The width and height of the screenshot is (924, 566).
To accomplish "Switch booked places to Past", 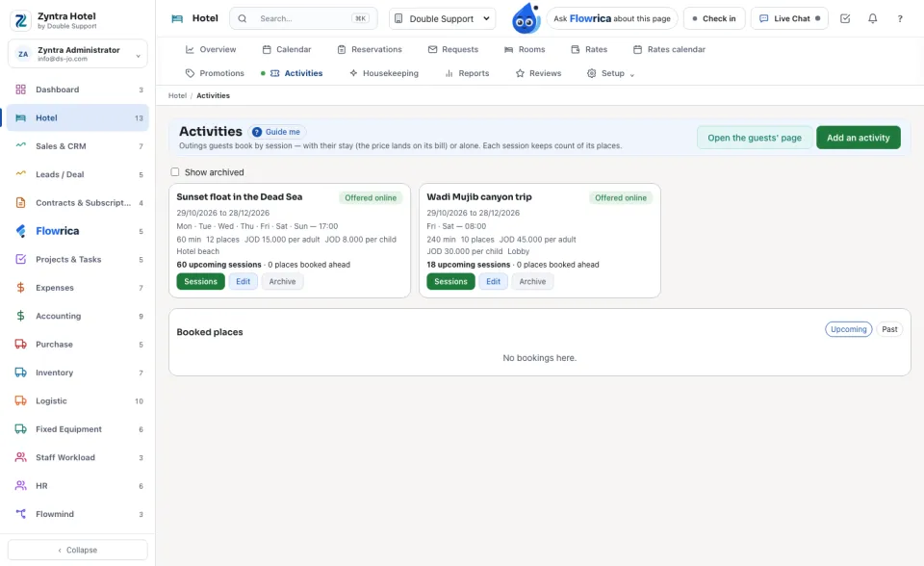I will pos(889,329).
